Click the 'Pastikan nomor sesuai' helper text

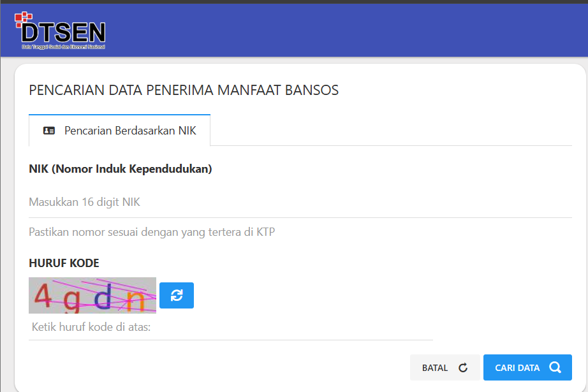pos(152,233)
